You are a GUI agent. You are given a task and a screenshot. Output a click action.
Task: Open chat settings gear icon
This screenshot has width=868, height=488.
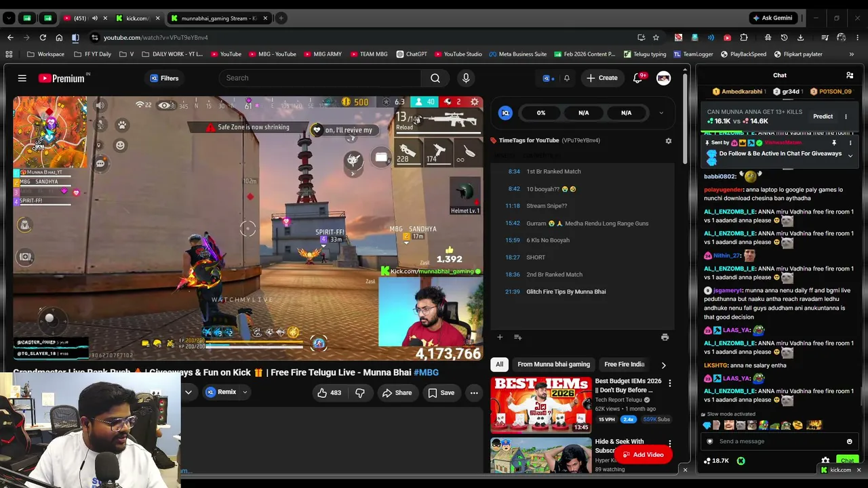coord(825,461)
